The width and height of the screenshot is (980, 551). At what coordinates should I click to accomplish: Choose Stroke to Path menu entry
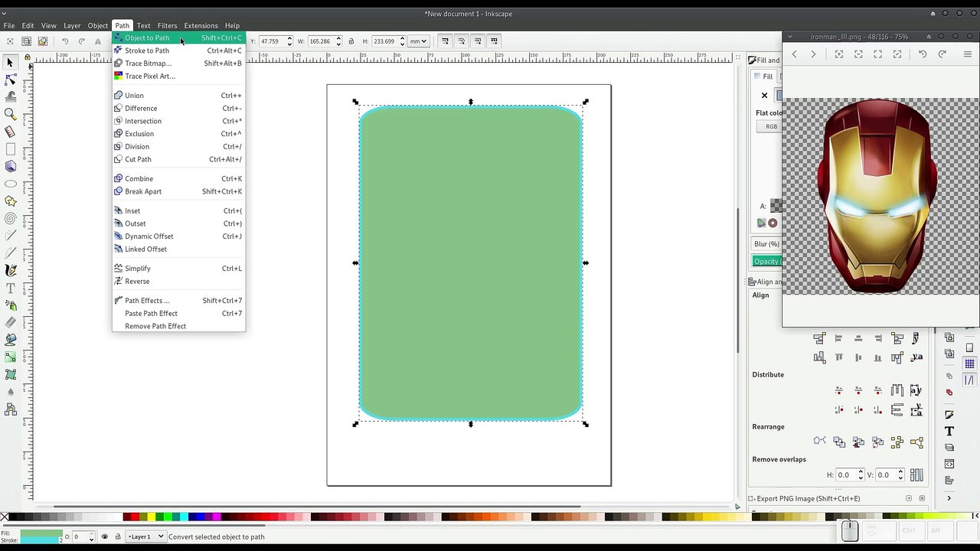pos(178,51)
